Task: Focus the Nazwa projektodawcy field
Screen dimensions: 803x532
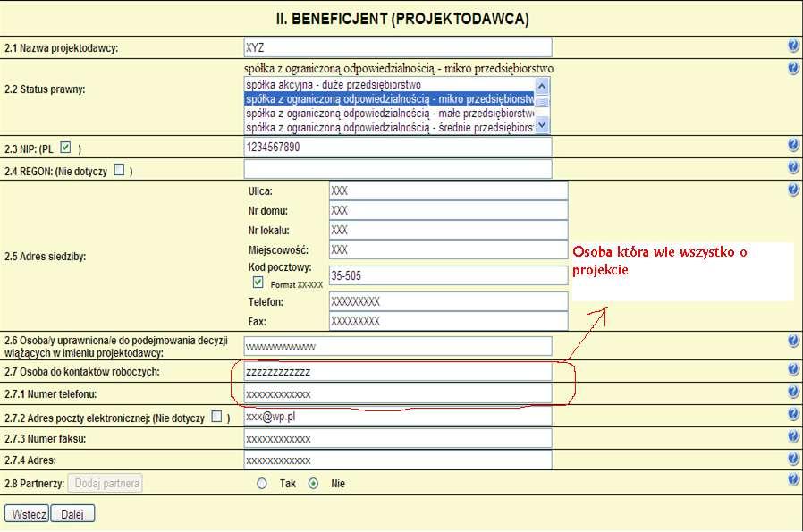Action: click(398, 47)
